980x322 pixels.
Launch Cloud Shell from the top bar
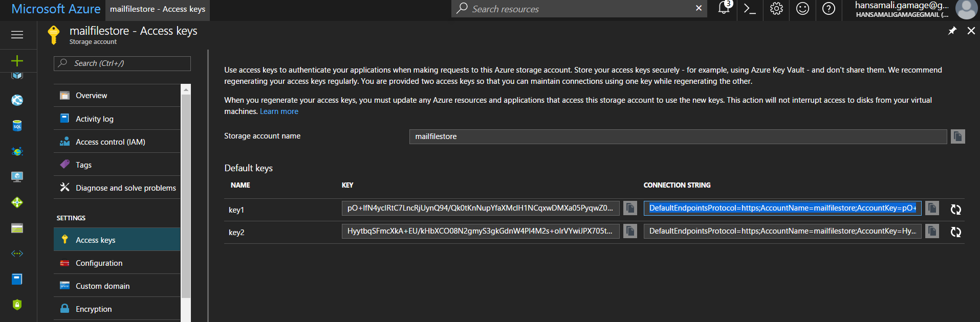(x=750, y=9)
